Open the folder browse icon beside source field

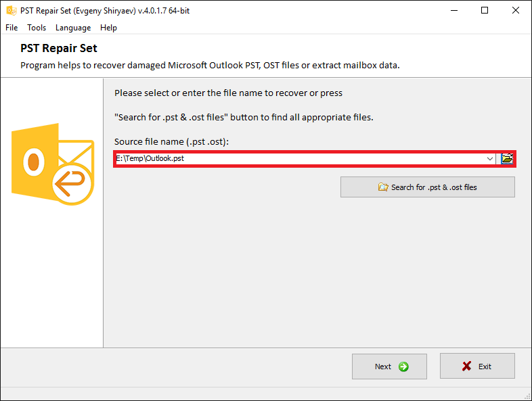click(x=507, y=158)
